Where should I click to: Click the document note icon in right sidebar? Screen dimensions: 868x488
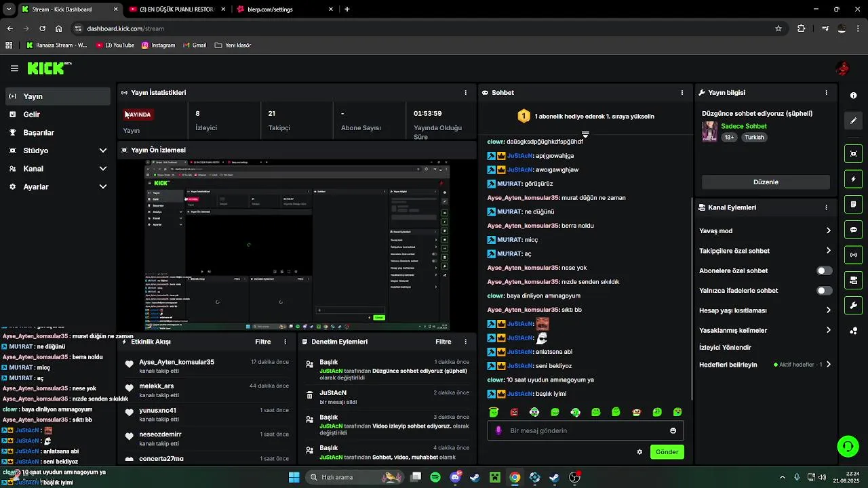click(854, 204)
